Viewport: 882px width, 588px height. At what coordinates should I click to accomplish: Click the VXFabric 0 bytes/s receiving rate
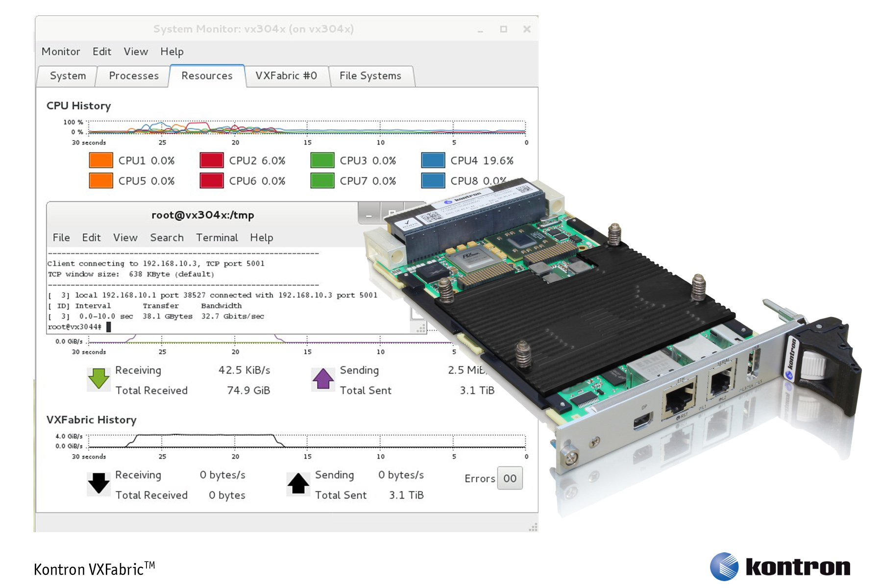222,475
